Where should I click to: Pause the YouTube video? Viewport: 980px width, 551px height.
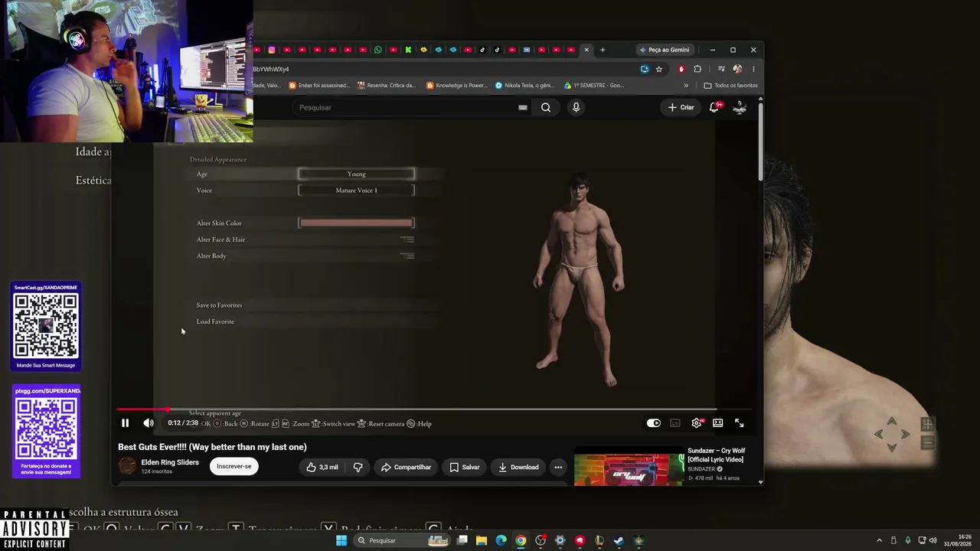tap(125, 423)
